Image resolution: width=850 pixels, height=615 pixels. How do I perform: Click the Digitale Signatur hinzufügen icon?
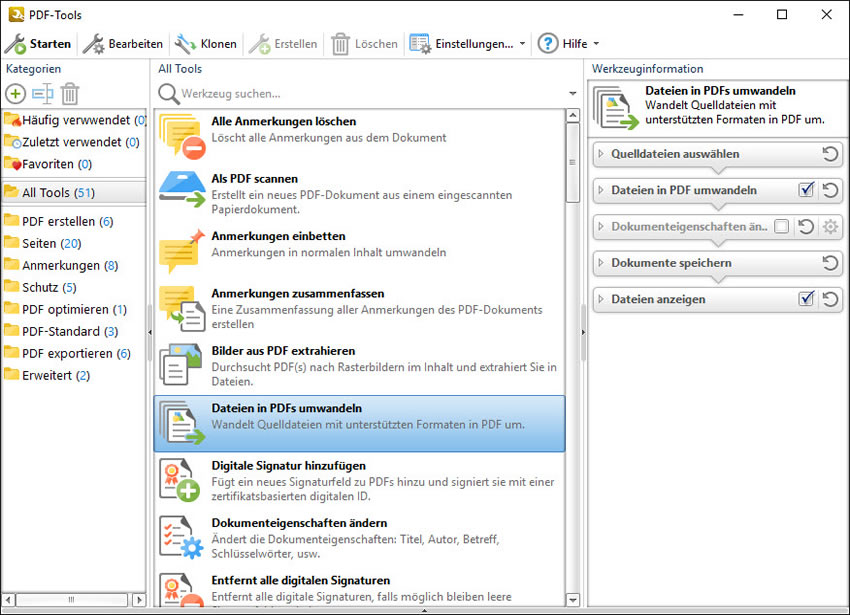click(179, 480)
